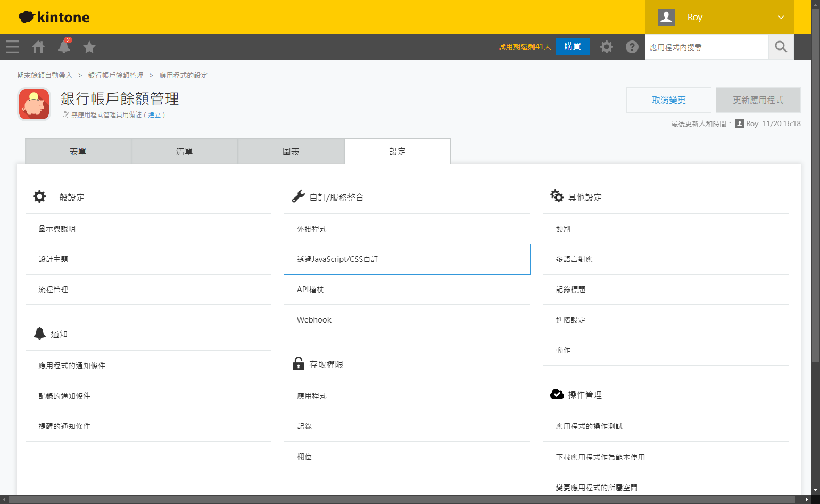
Task: Switch to the 清單 tab
Action: (x=185, y=152)
